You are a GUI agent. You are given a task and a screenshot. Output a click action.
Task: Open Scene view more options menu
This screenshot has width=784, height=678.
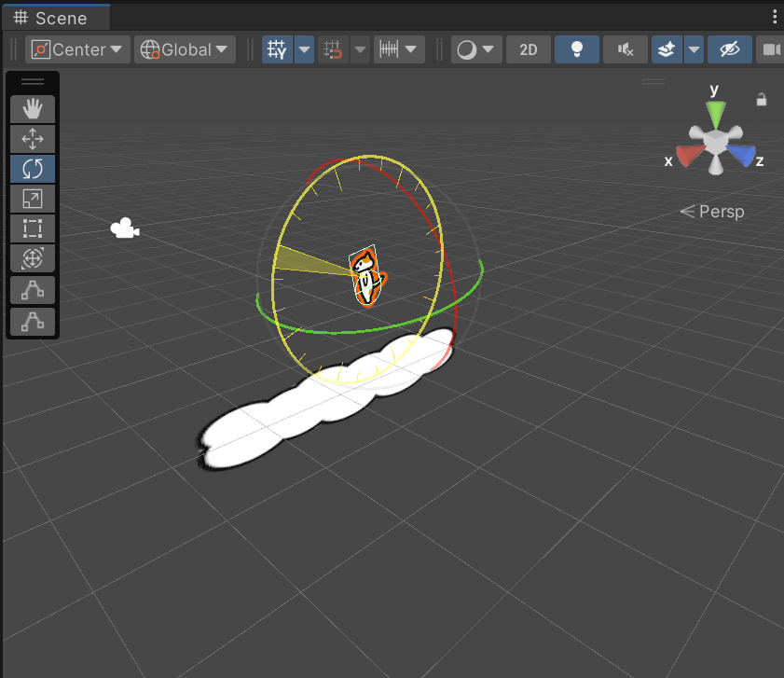775,17
